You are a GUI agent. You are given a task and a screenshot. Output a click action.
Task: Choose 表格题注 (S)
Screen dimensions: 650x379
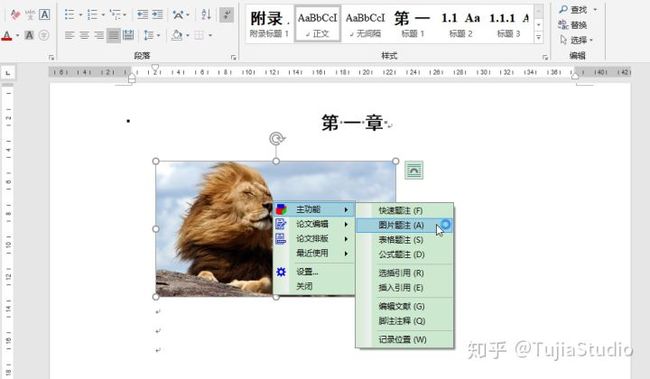tap(404, 240)
